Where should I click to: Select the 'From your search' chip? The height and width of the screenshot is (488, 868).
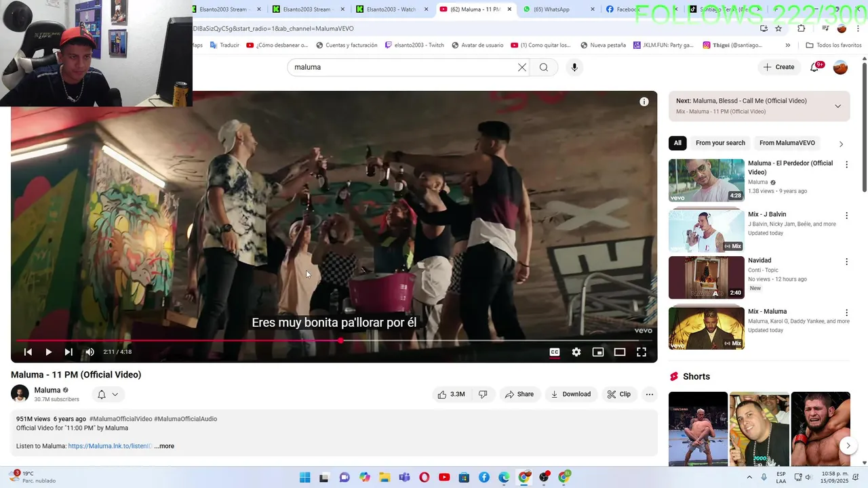[x=720, y=143]
